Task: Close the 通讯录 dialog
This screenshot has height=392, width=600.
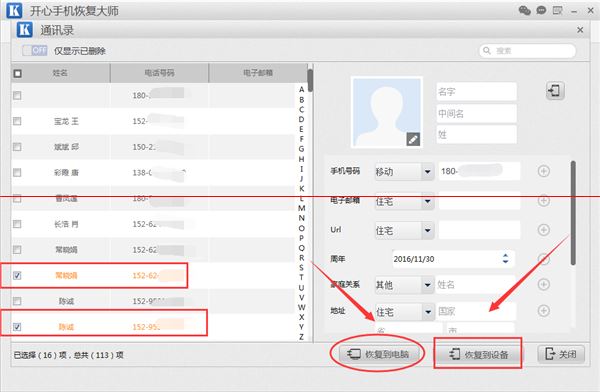Action: click(580, 30)
